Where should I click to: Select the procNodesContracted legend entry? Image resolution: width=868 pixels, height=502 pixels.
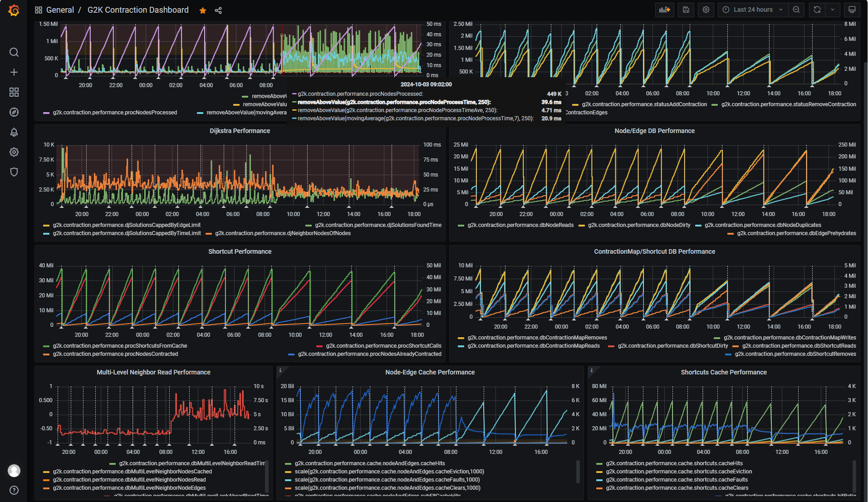(x=115, y=354)
